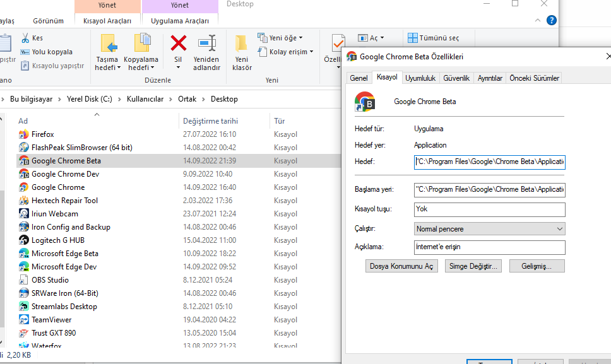
Task: Click in the Açıklama field
Action: (489, 247)
